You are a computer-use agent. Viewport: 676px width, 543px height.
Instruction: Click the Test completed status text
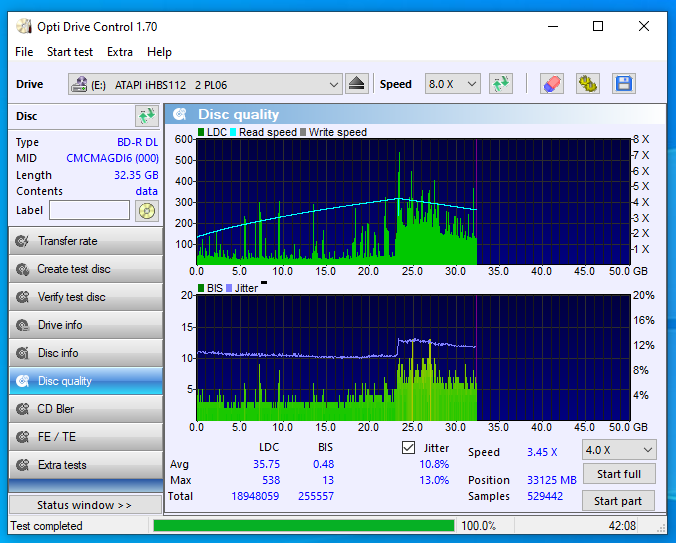point(46,526)
